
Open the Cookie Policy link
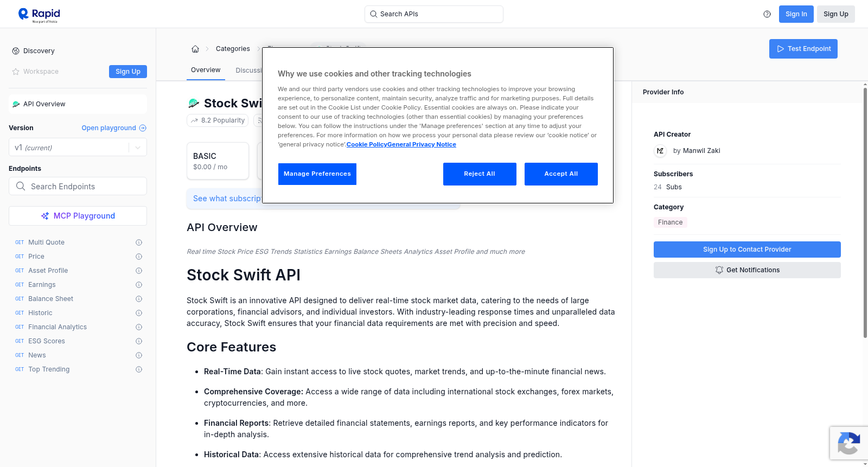[x=367, y=144]
